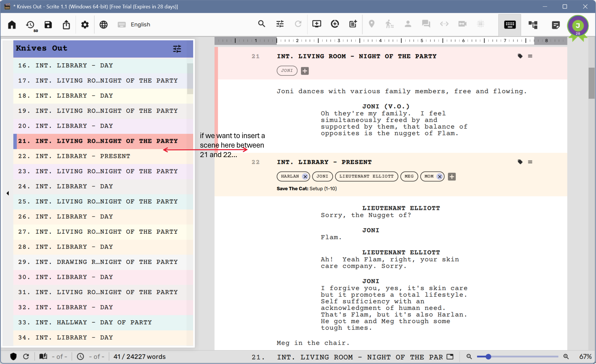This screenshot has width=596, height=364.
Task: Open recent backups history icon
Action: 31,26
